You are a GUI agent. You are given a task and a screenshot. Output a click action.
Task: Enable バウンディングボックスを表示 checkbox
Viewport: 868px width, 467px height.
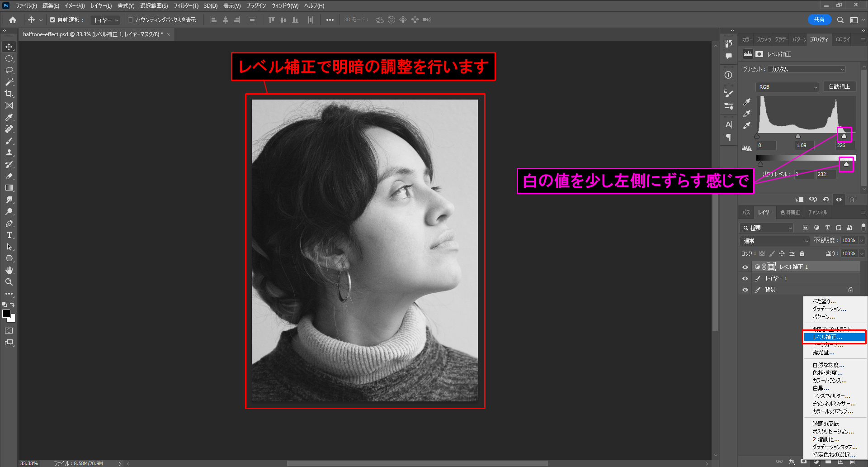click(131, 20)
